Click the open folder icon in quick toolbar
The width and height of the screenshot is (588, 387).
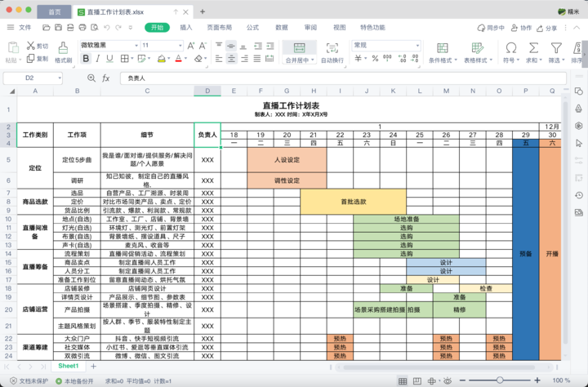46,28
